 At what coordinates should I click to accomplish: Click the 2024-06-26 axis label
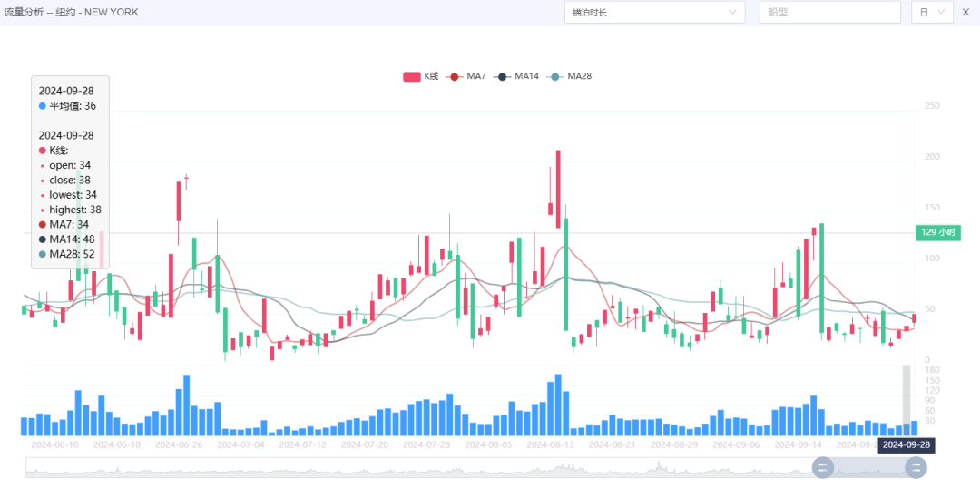click(179, 444)
